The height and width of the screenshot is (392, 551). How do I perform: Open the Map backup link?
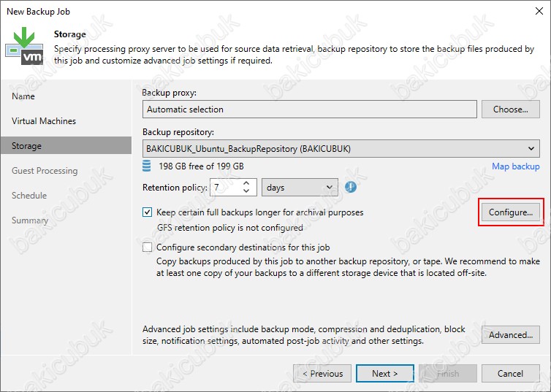point(515,166)
